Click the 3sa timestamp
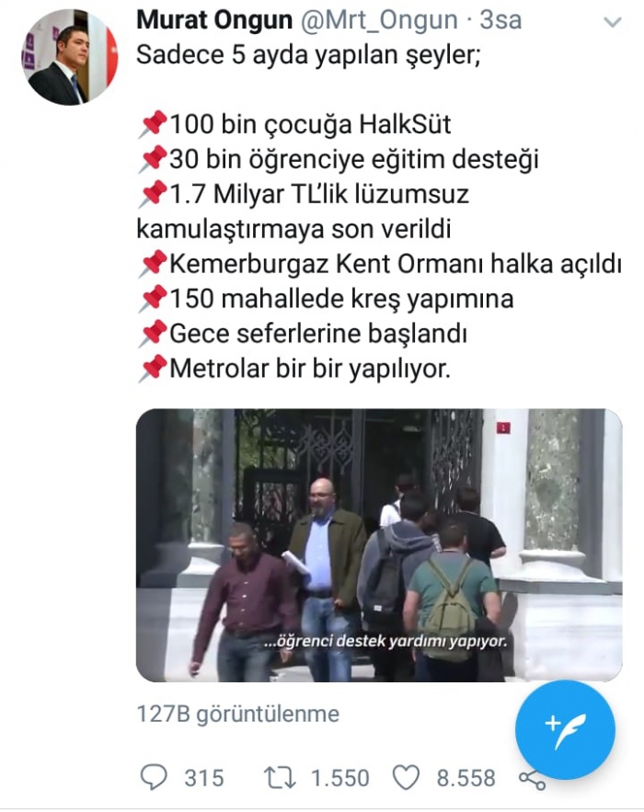This screenshot has width=644, height=812. click(500, 20)
